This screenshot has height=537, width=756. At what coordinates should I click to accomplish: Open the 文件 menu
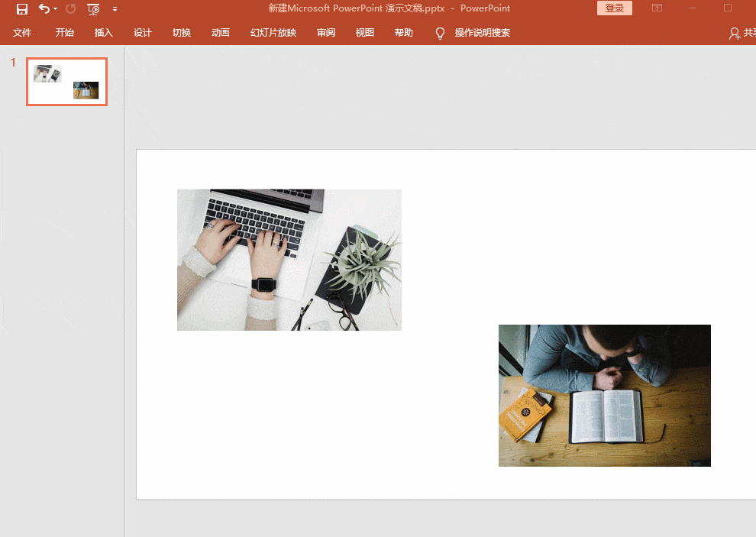coord(22,32)
